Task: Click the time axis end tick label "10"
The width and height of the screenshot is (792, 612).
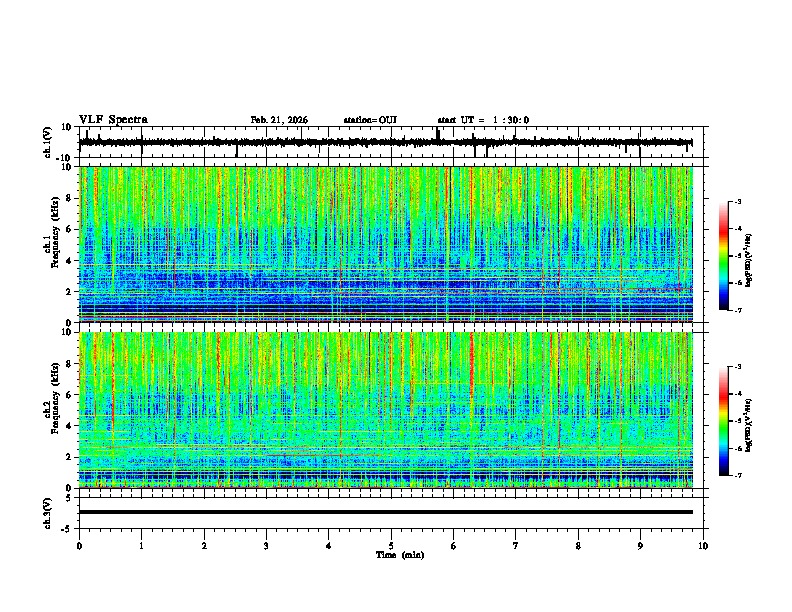Action: [x=703, y=546]
